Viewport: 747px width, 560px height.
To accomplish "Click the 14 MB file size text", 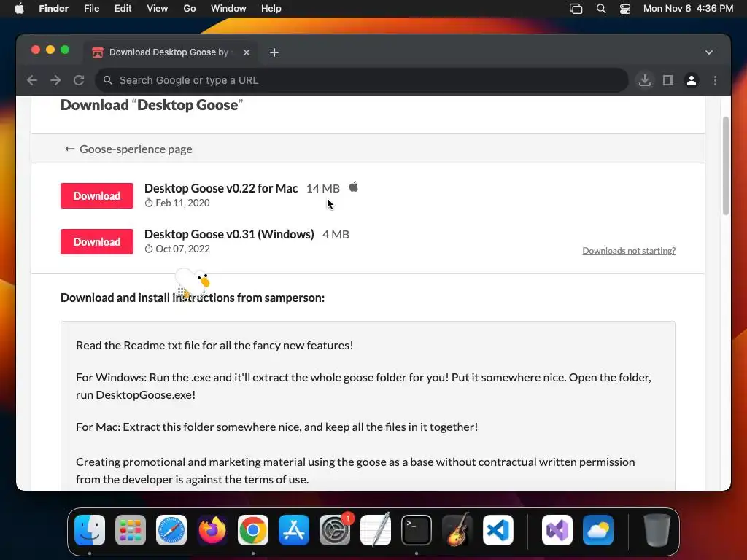I will tap(323, 189).
